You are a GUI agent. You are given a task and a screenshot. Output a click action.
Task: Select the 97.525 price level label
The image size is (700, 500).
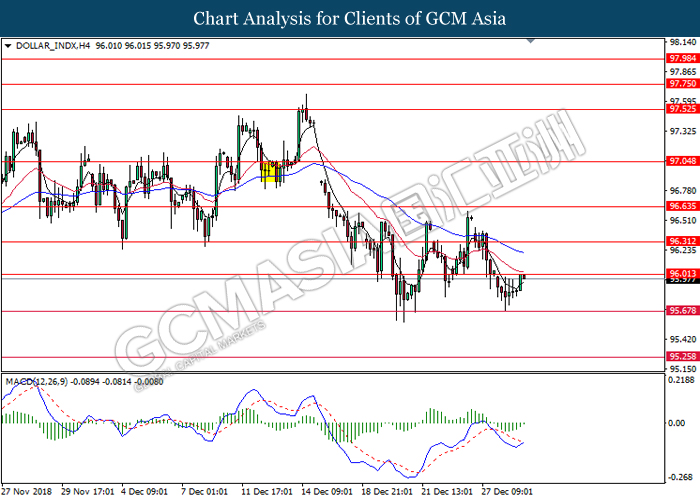point(683,109)
